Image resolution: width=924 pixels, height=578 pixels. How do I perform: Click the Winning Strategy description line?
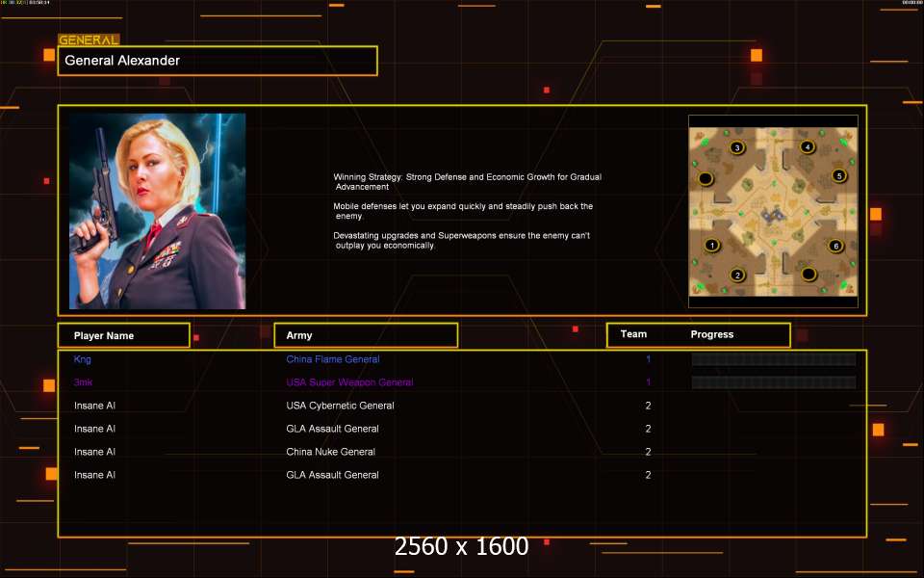468,182
